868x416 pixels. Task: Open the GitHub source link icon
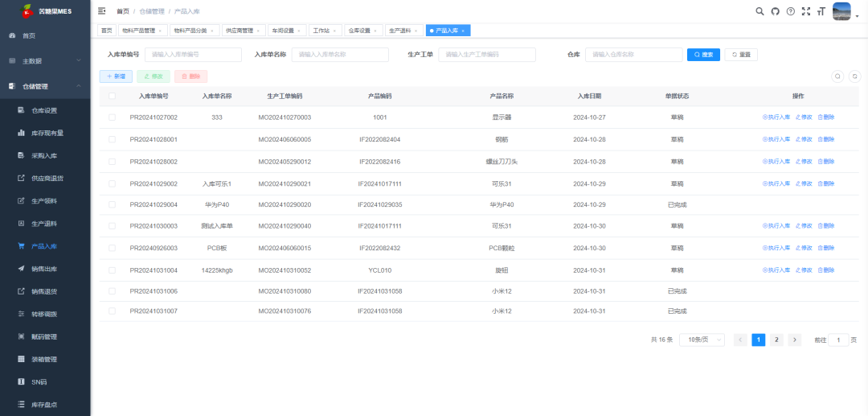click(x=775, y=11)
